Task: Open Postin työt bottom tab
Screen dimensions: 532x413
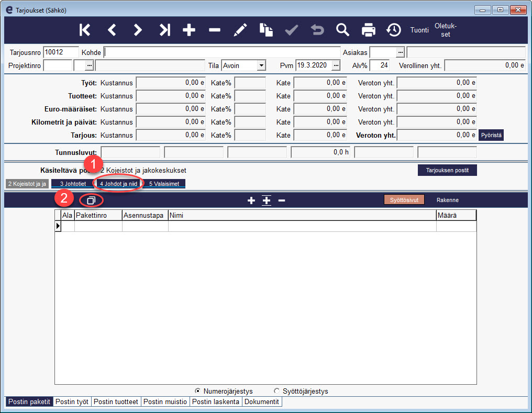Action: coord(72,402)
